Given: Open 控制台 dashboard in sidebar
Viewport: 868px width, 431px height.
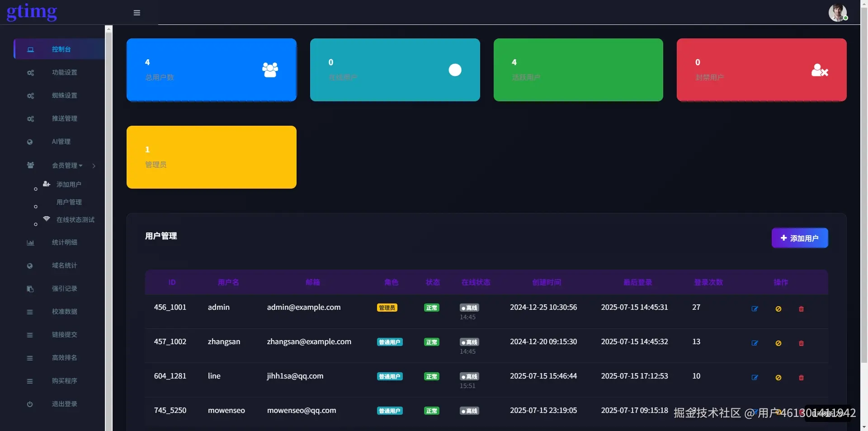Looking at the screenshot, I should 59,49.
